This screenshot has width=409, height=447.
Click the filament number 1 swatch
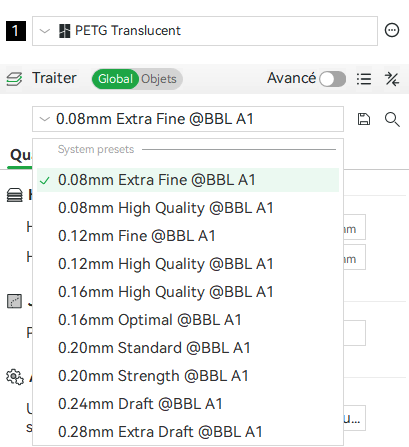(x=16, y=31)
